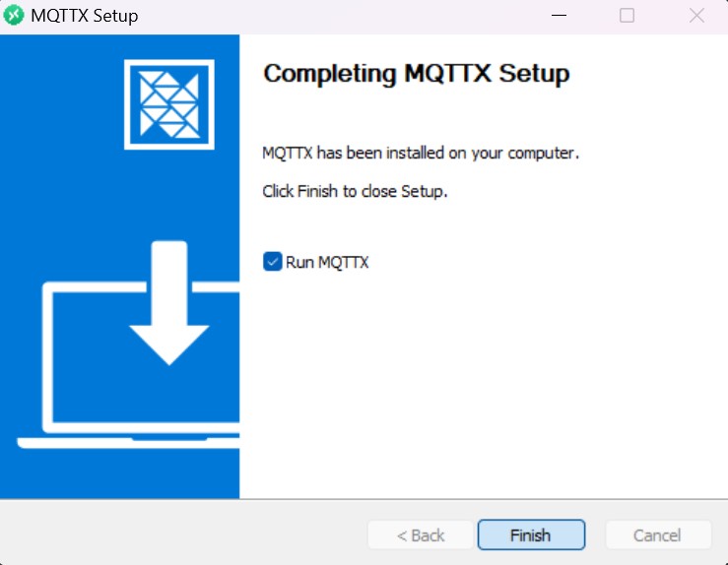Click the laptop illustration in blue panel
The height and width of the screenshot is (565, 728).
click(129, 365)
